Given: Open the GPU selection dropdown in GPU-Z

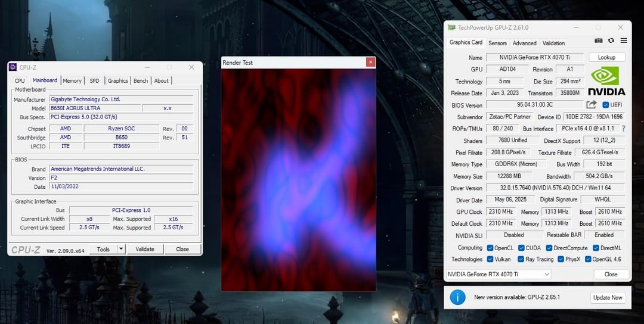Looking at the screenshot, I should 498,274.
